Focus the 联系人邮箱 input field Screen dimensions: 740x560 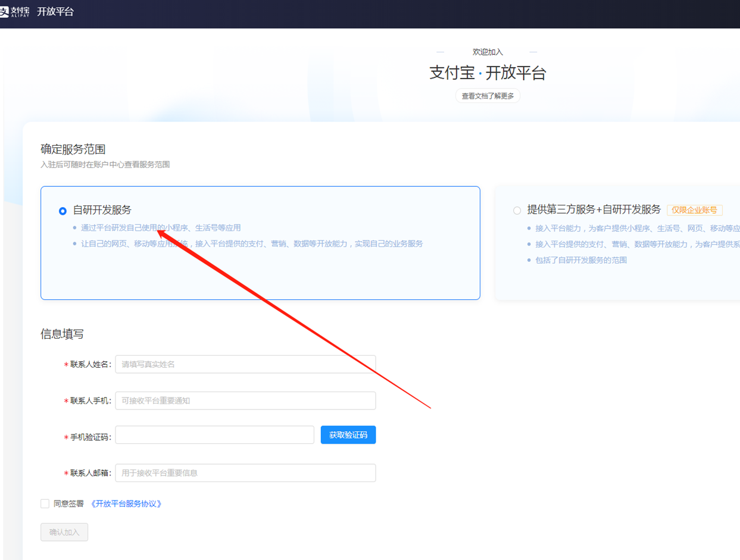click(x=245, y=473)
